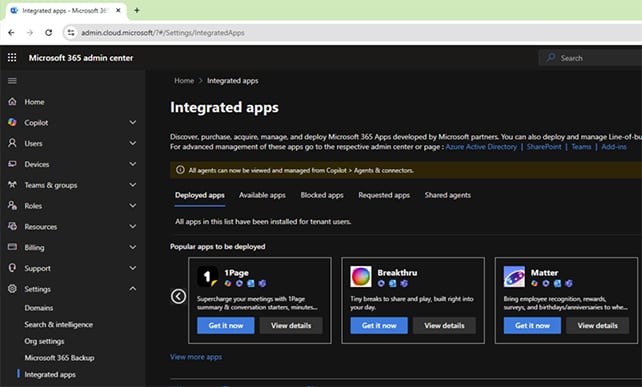This screenshot has height=387, width=642.
Task: Expand the Users menu chevron
Action: (x=133, y=143)
